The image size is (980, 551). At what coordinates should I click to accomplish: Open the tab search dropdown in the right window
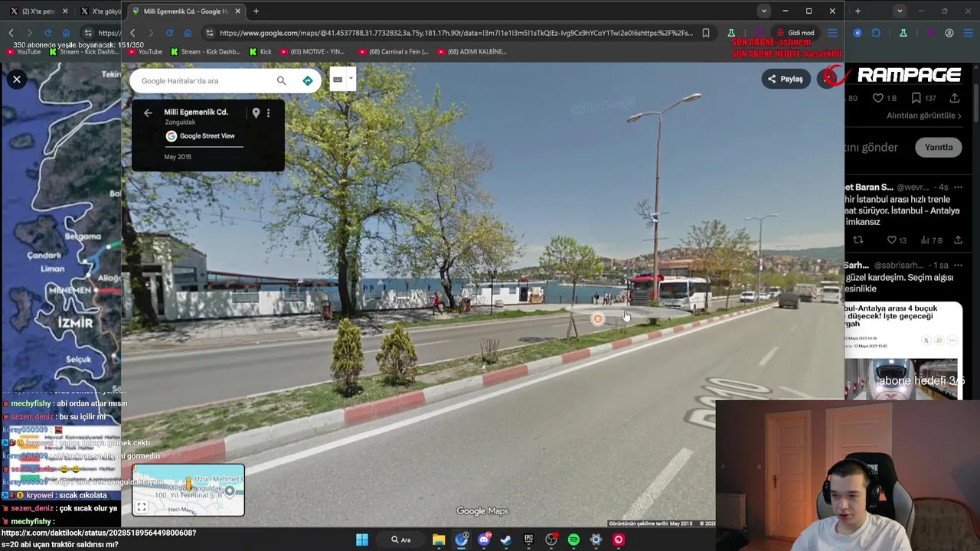point(900,11)
